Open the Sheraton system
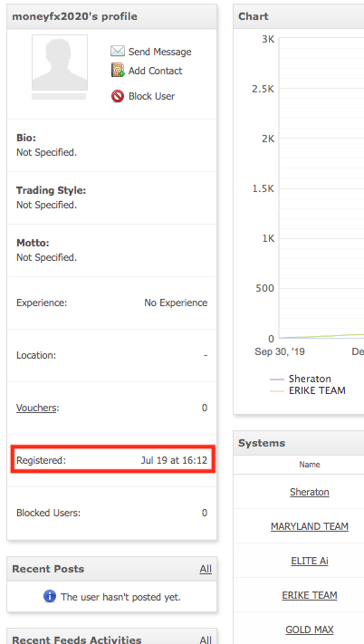The image size is (364, 644). tap(310, 492)
